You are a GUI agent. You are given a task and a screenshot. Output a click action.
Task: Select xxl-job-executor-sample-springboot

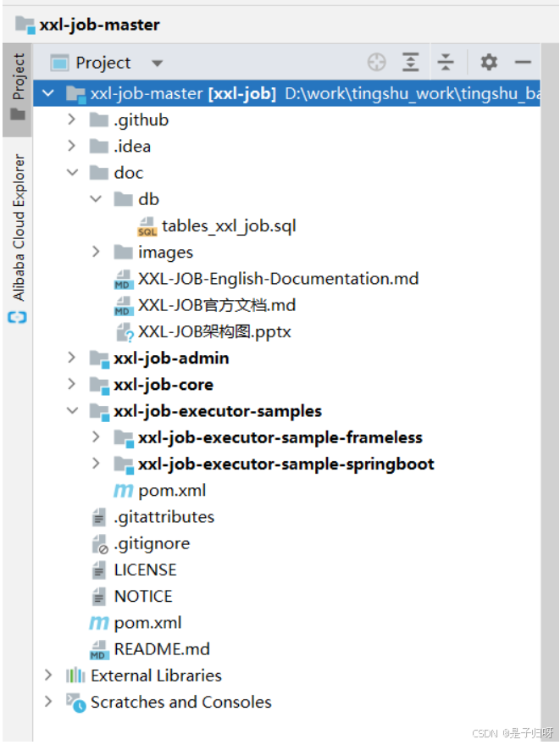tap(286, 464)
